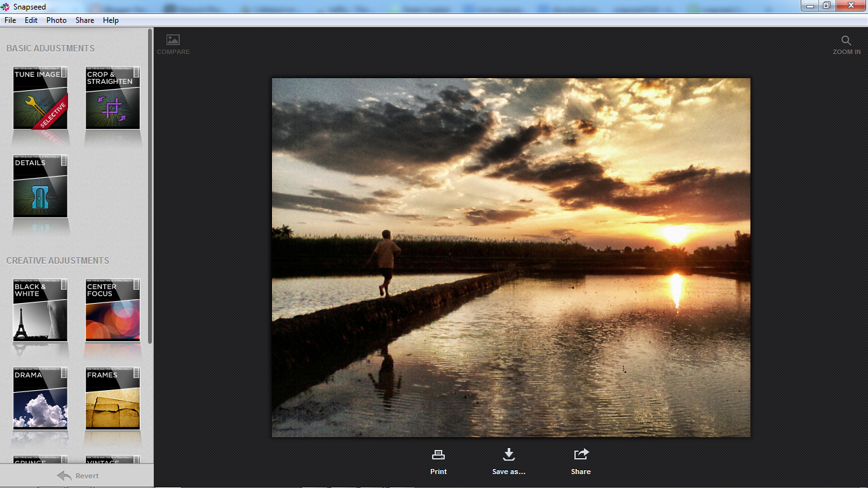868x488 pixels.
Task: Open the Photo menu
Action: 57,20
